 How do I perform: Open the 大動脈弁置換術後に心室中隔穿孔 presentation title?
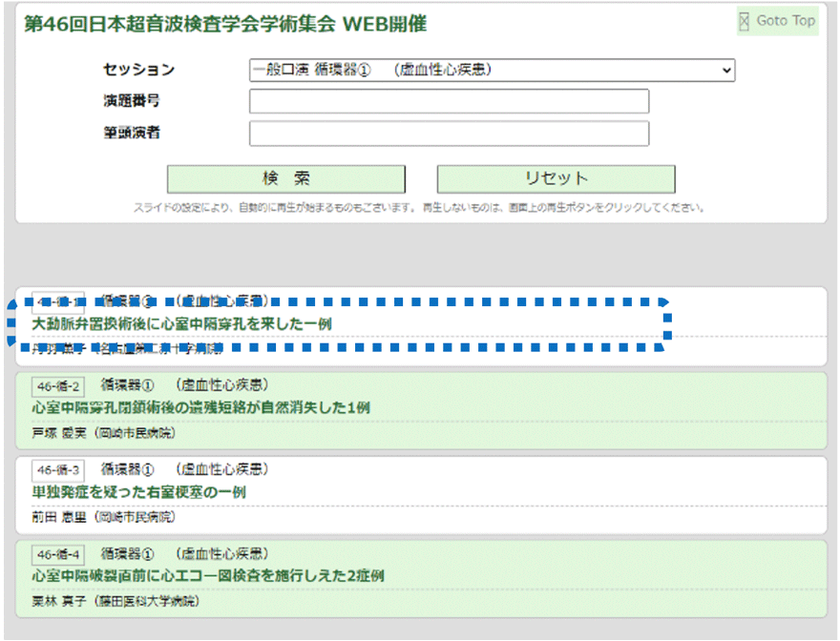[182, 324]
